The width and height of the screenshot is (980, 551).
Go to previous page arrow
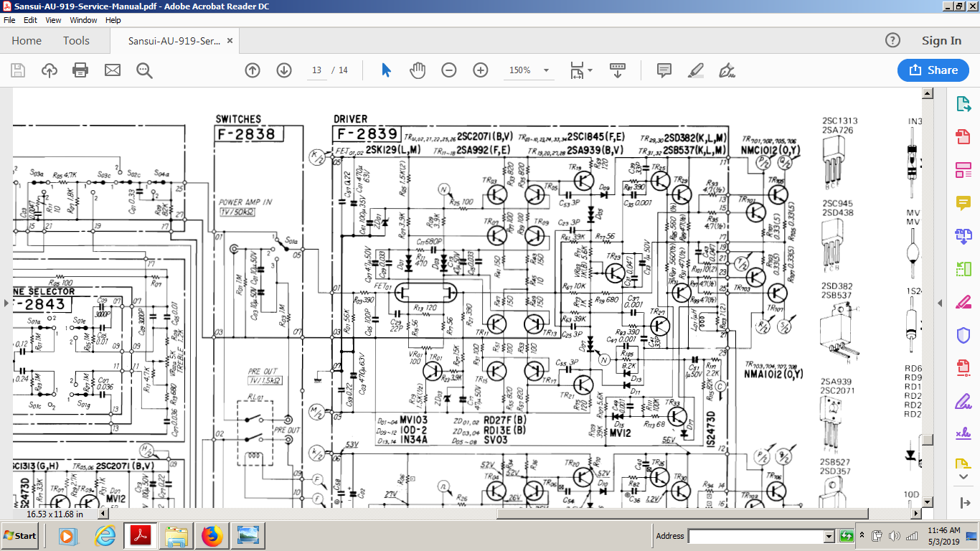click(x=252, y=70)
